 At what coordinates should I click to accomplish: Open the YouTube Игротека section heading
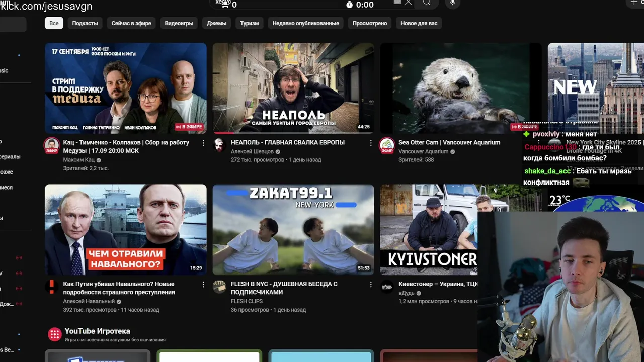tap(97, 331)
